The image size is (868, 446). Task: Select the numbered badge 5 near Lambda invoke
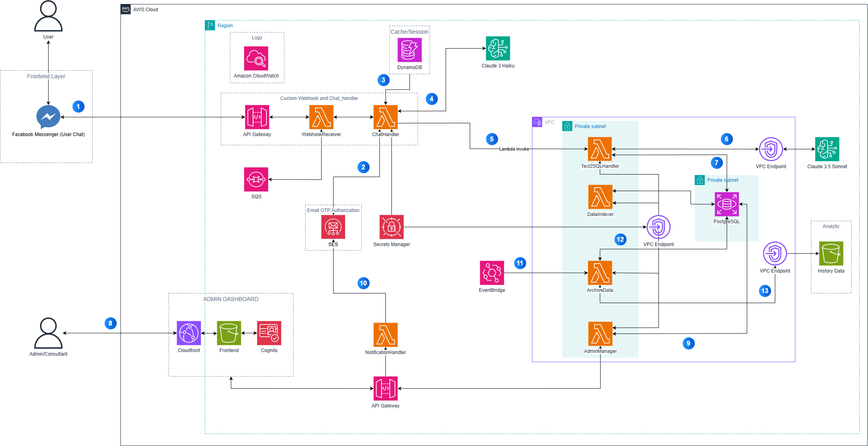pyautogui.click(x=491, y=139)
